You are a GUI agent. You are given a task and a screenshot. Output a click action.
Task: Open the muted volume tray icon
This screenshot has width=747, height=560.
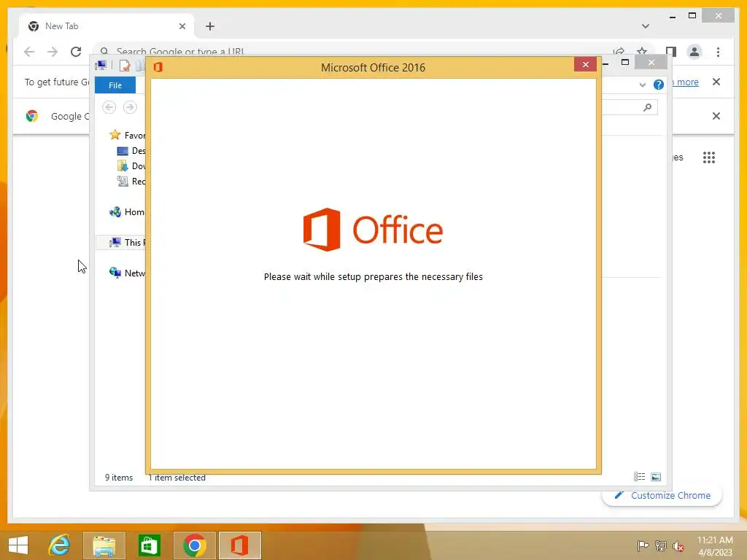tap(678, 545)
